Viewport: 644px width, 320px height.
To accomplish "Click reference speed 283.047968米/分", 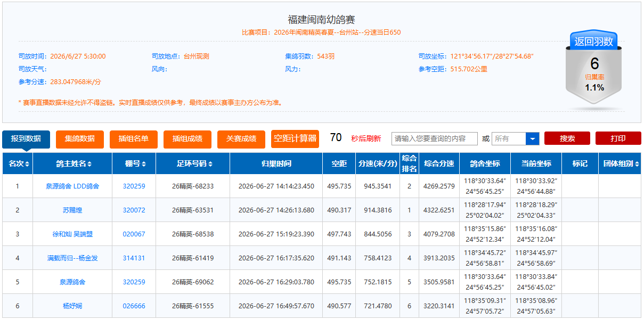I will (76, 81).
